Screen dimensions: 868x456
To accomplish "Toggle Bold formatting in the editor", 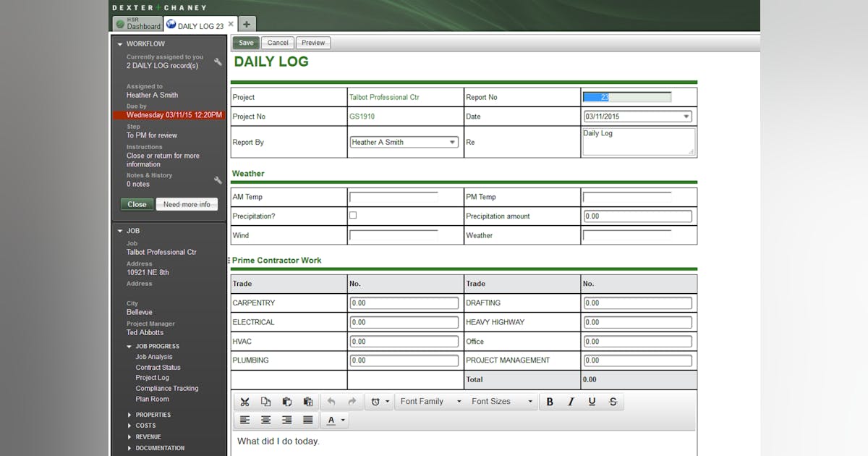I will click(550, 402).
